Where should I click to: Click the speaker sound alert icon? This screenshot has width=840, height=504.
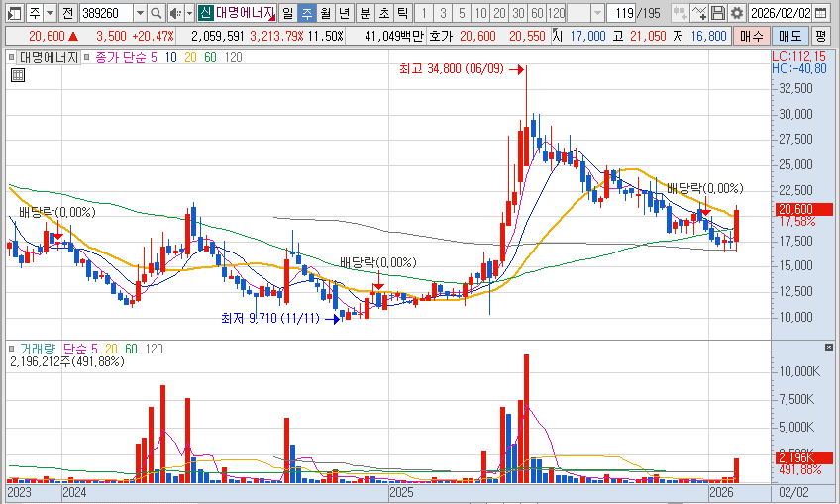point(175,12)
